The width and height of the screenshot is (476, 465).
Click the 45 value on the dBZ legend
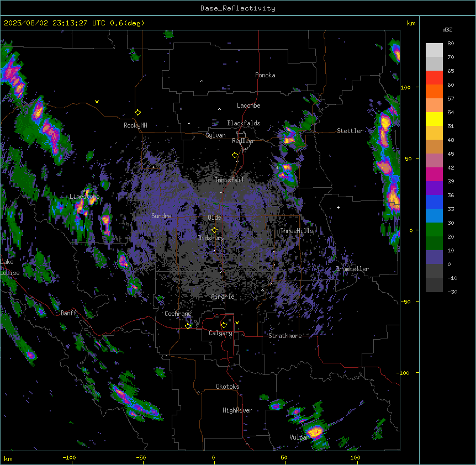tap(451, 154)
